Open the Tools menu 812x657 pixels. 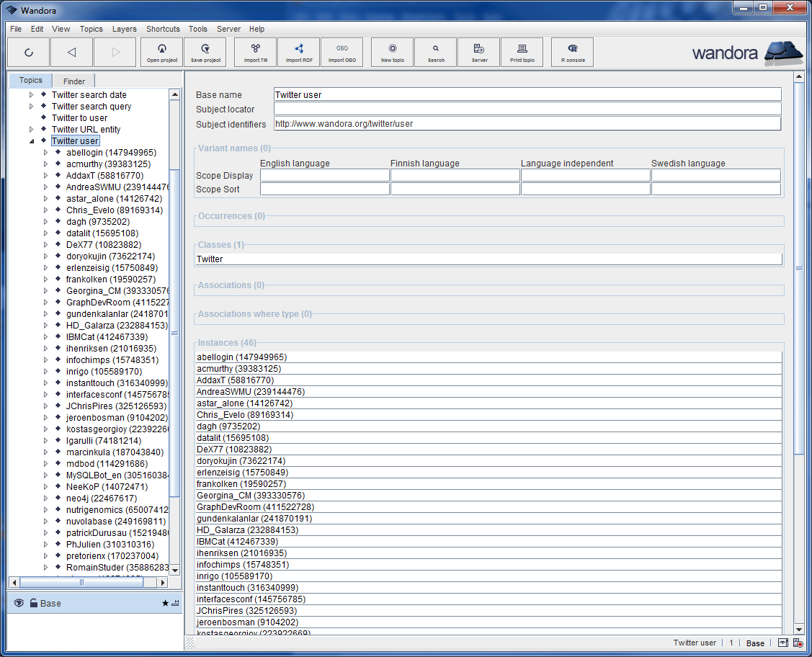pos(197,29)
